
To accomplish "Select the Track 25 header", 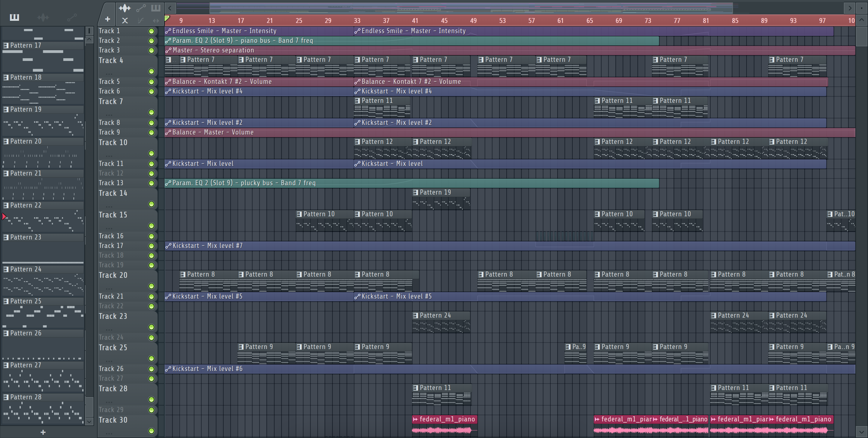I will pyautogui.click(x=127, y=353).
